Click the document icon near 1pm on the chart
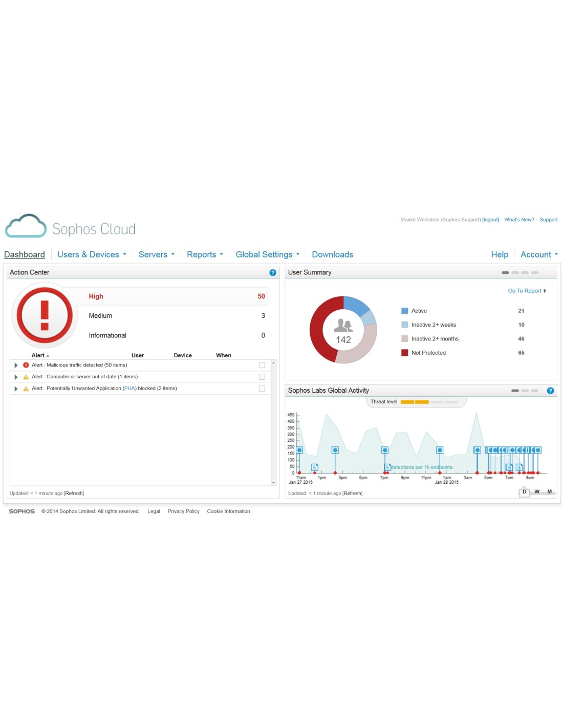Viewport: 563px width, 728px height. click(x=315, y=467)
